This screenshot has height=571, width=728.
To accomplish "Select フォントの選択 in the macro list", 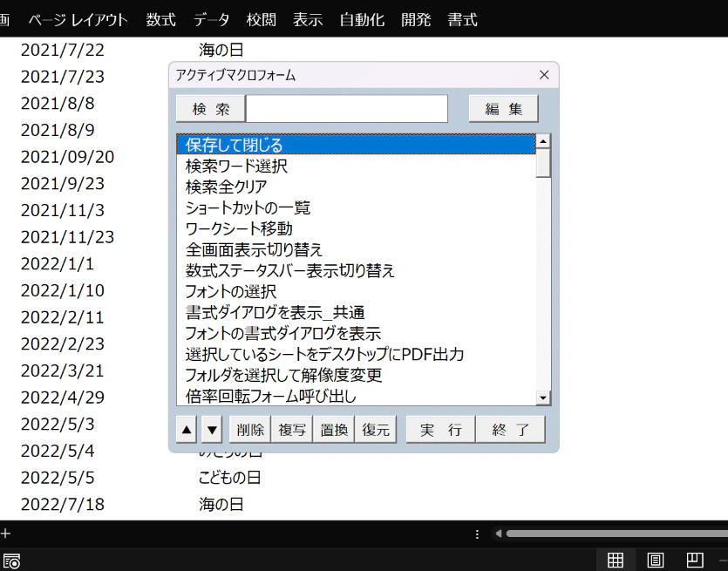I will [356, 291].
